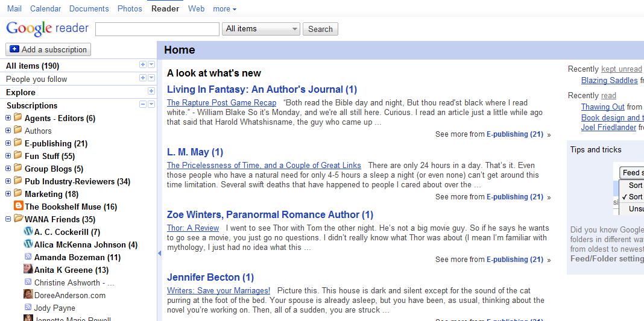Select the Explore section
The height and width of the screenshot is (321, 644).
tap(21, 92)
